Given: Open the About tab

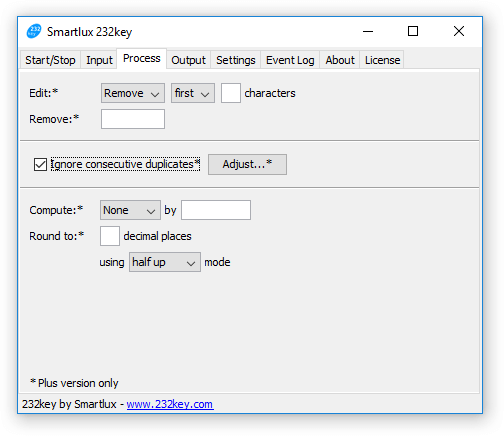Looking at the screenshot, I should pos(340,60).
